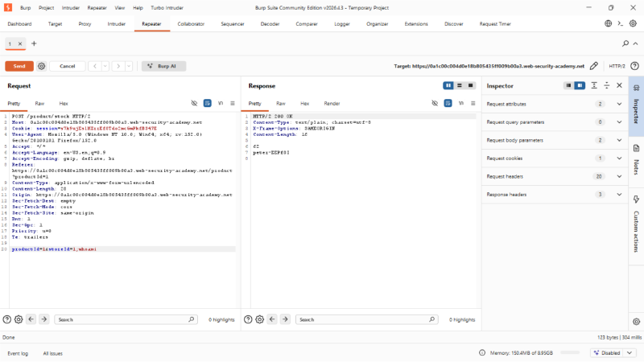Toggle request newline \n display
This screenshot has width=644, height=362.
point(221,104)
